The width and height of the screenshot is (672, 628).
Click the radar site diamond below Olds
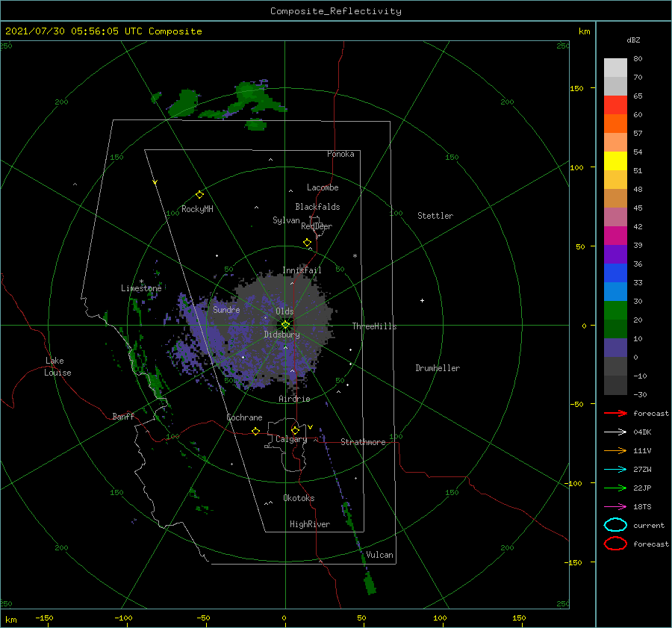point(285,325)
